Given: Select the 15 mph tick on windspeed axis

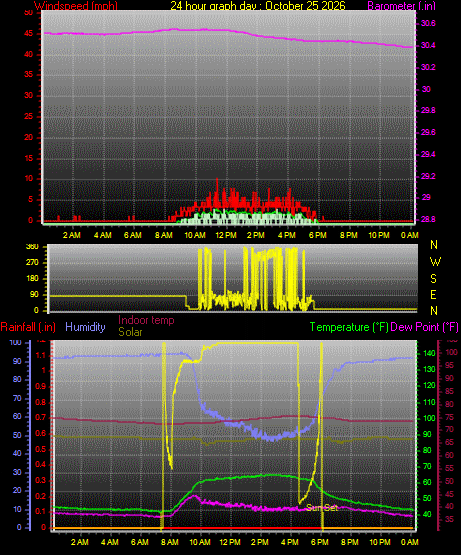Looking at the screenshot, I should click(29, 158).
